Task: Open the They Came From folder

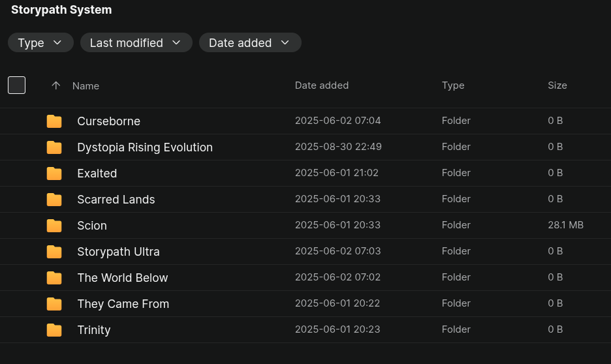Action: pos(123,303)
